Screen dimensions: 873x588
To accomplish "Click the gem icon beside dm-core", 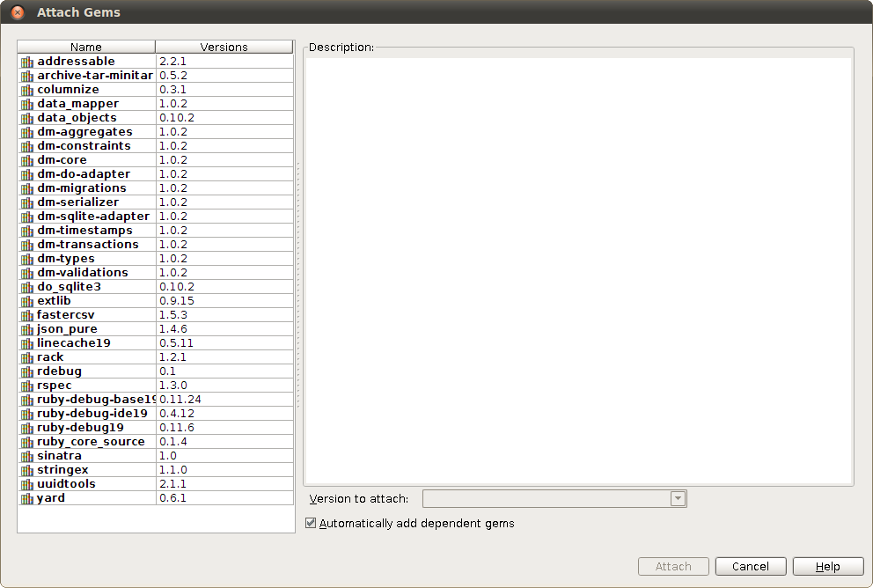I will 27,160.
